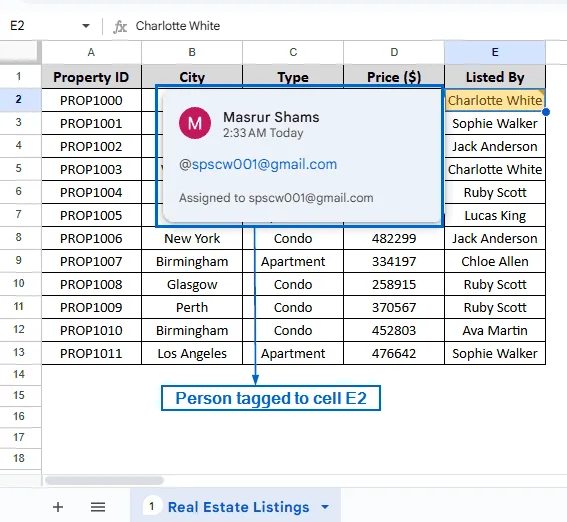Click the horizontal scrollbar thumb

104,480
